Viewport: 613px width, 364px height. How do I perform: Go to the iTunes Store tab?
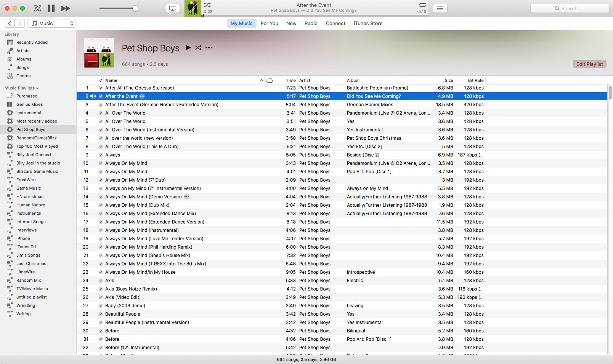[x=368, y=24]
